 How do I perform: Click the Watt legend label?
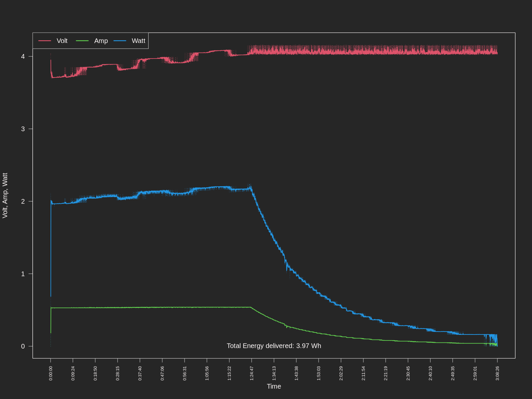pos(138,41)
